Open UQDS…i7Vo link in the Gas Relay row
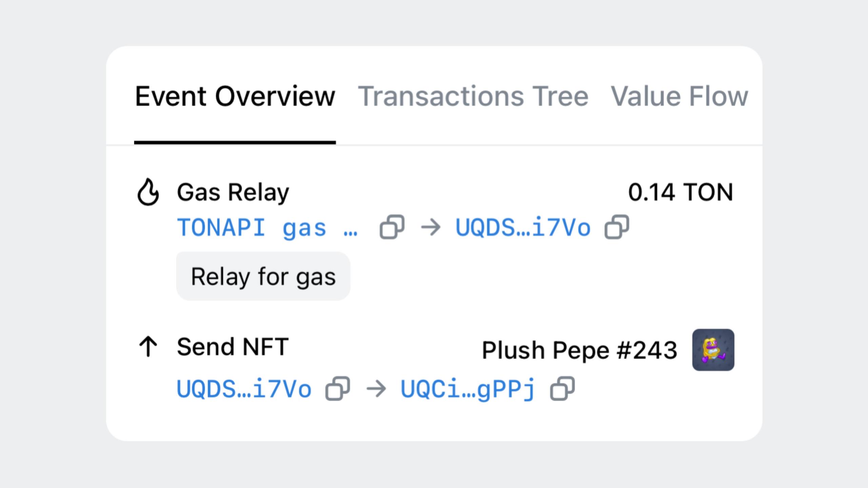This screenshot has width=868, height=488. coord(523,227)
